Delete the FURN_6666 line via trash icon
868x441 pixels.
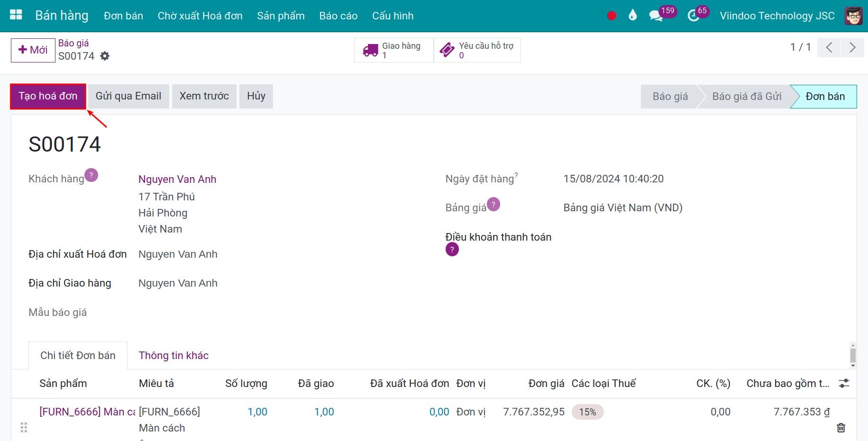pos(841,427)
